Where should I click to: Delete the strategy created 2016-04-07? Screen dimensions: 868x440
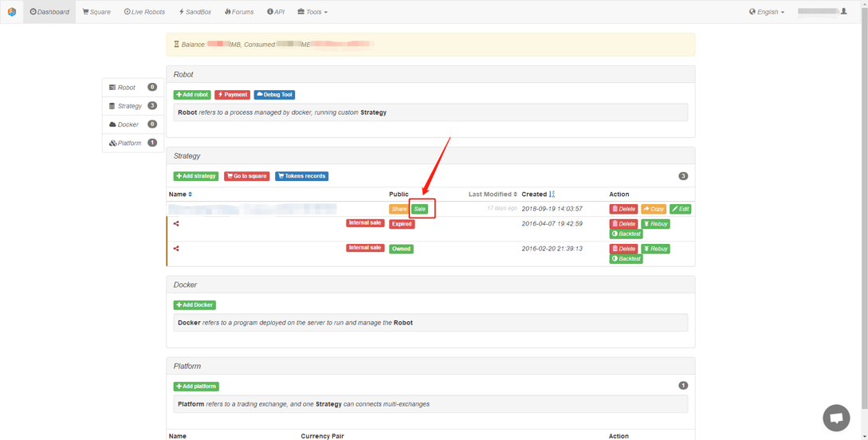click(x=624, y=224)
